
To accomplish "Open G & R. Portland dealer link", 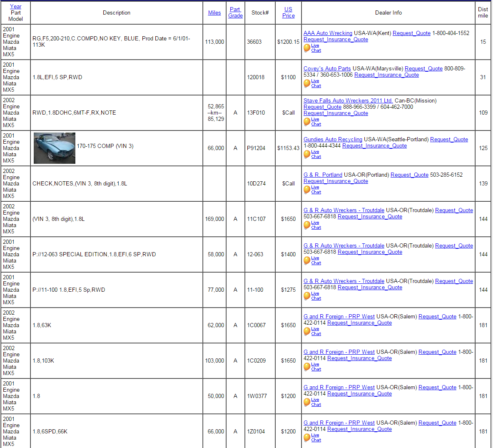I will pyautogui.click(x=323, y=175).
